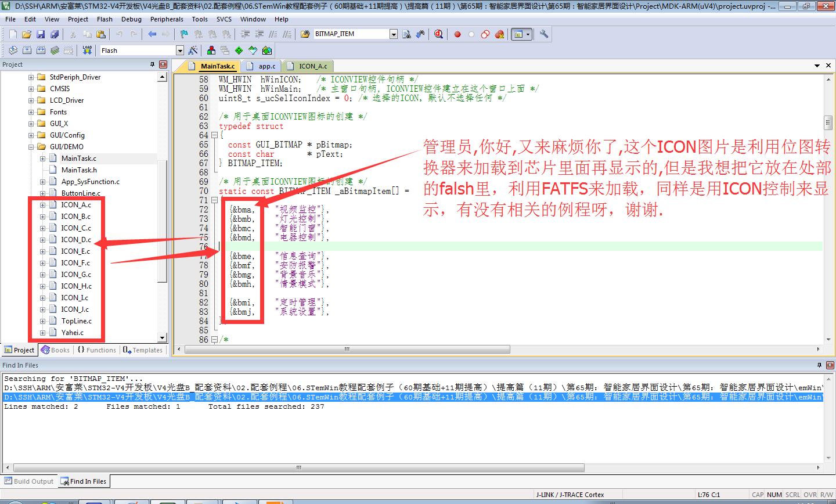Expand the StdPeriph_Driver folder
This screenshot has width=836, height=504.
click(31, 77)
